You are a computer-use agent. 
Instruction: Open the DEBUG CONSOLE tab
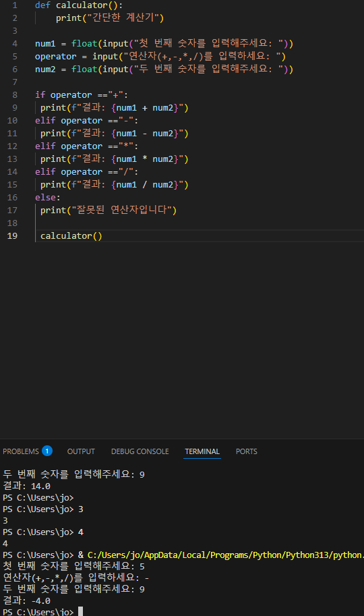[140, 451]
